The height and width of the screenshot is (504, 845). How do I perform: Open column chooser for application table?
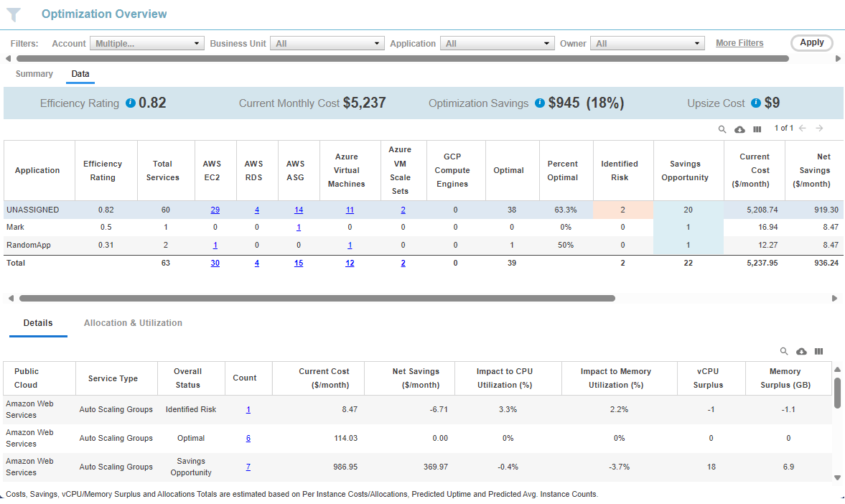[757, 129]
